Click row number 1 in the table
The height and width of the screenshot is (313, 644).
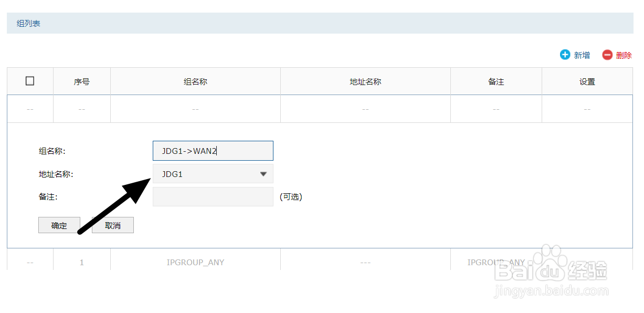(82, 262)
